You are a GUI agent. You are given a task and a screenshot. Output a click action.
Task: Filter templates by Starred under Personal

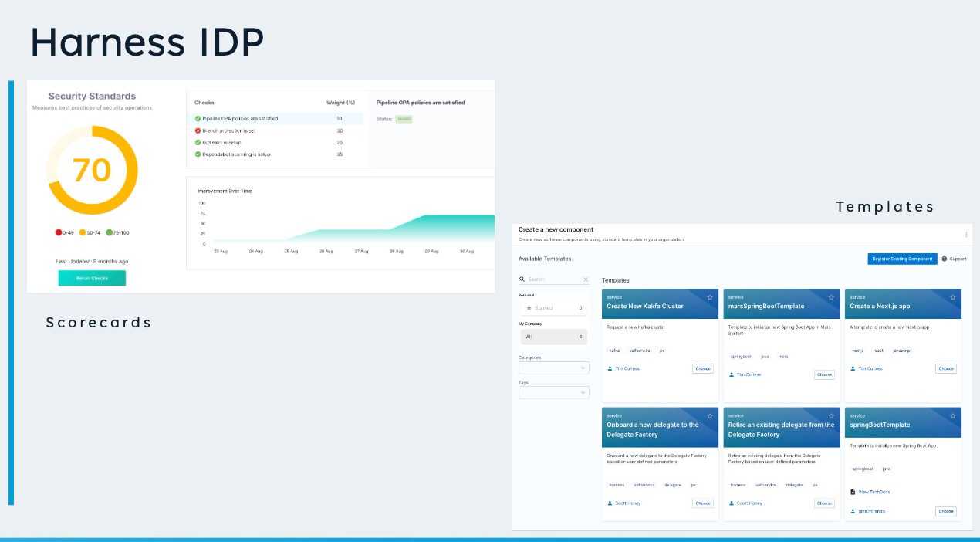553,307
